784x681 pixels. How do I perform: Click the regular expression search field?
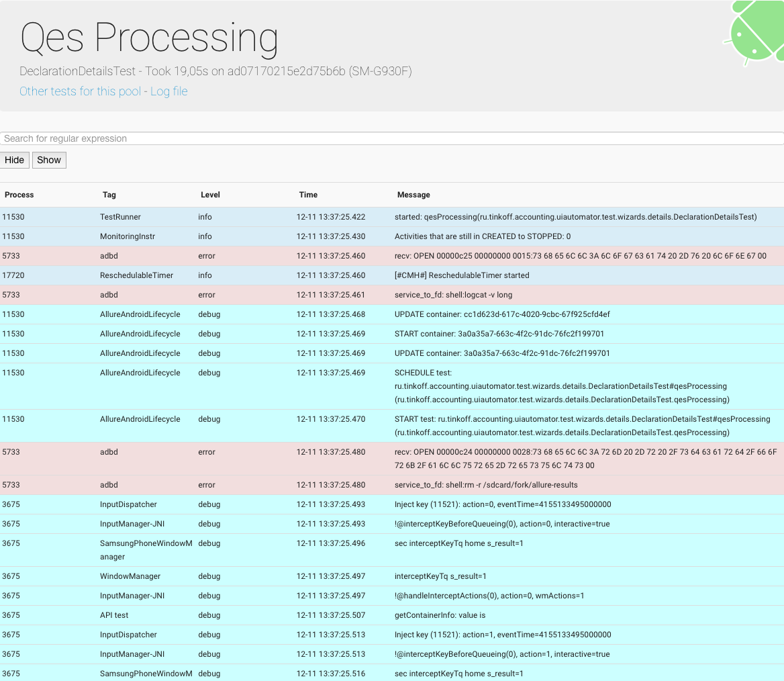point(392,138)
